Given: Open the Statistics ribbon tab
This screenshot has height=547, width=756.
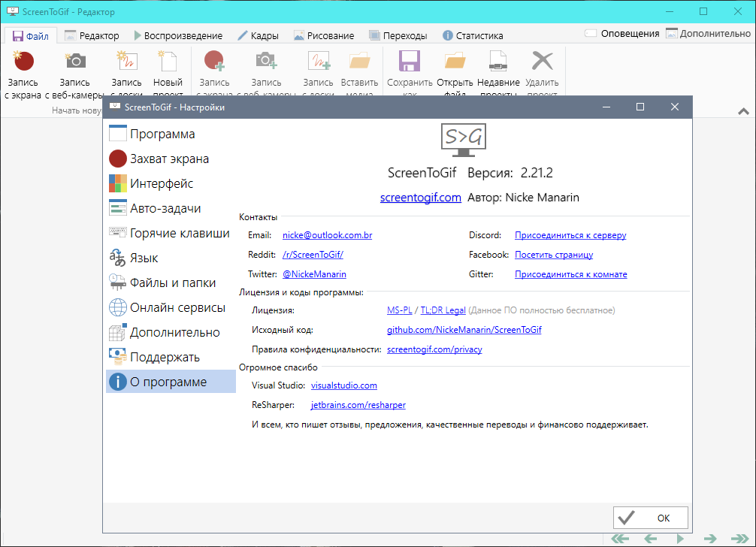Looking at the screenshot, I should tap(473, 35).
